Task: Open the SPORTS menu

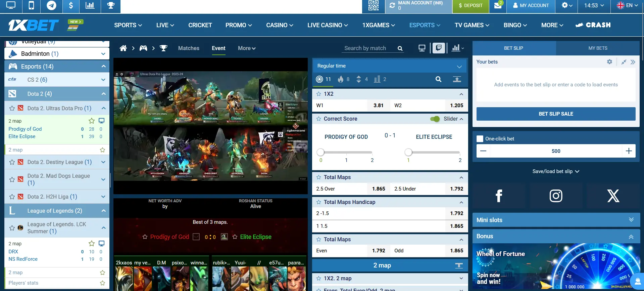Action: (x=128, y=25)
